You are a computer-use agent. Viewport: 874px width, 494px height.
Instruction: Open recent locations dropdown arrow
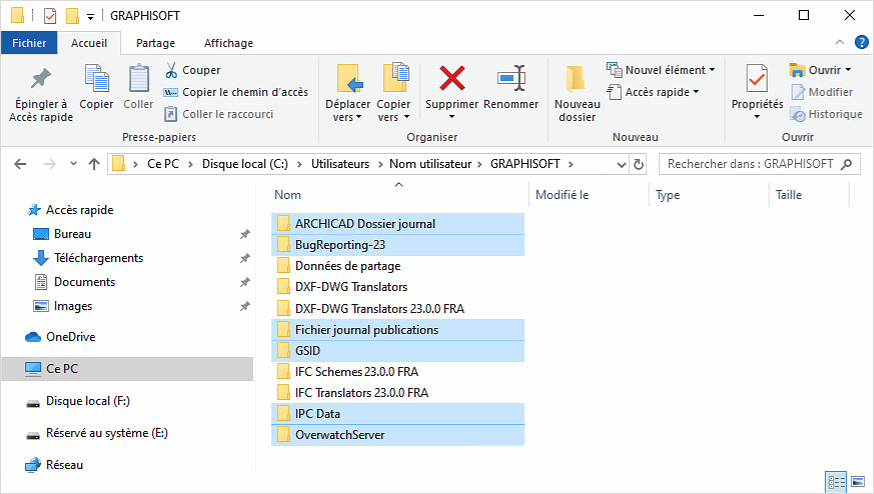[x=73, y=164]
